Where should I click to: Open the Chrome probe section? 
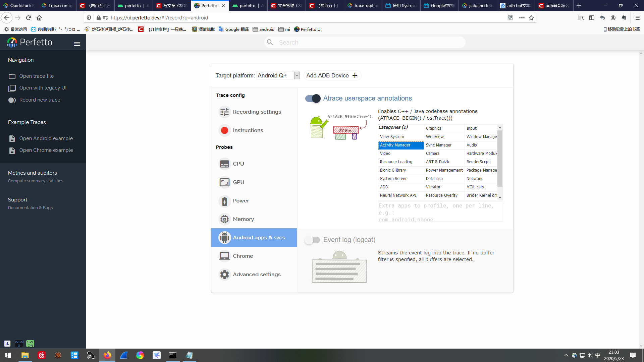tap(243, 256)
